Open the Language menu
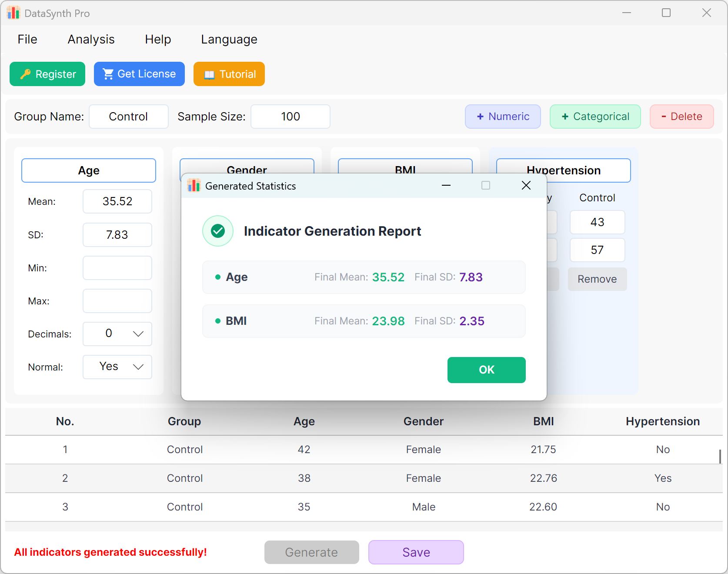The image size is (728, 574). 229,40
